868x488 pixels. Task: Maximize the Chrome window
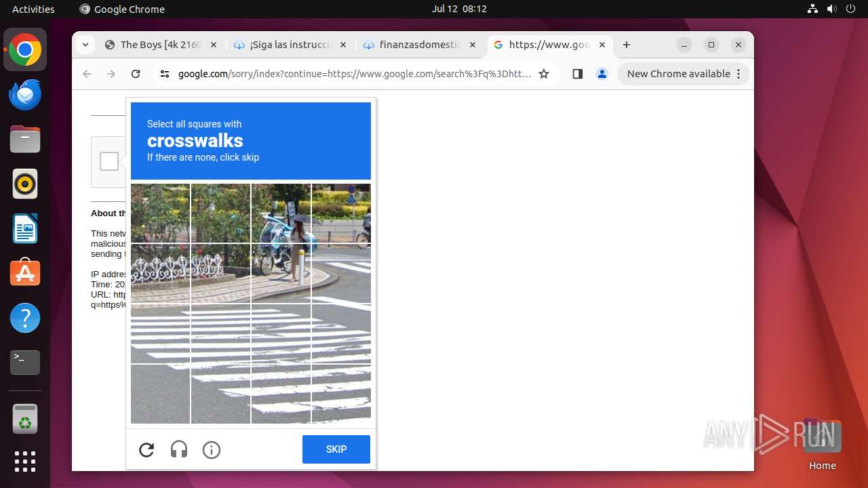(x=711, y=45)
